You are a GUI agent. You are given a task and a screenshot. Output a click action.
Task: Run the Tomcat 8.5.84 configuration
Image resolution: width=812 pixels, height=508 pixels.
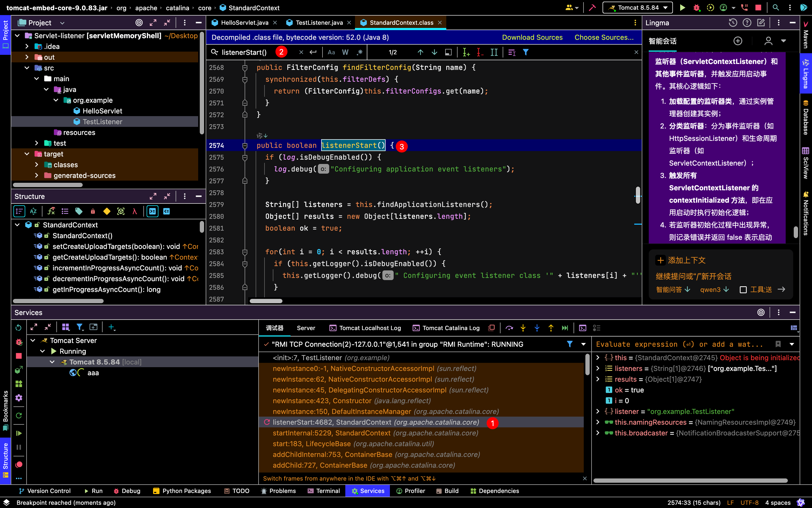tap(682, 8)
